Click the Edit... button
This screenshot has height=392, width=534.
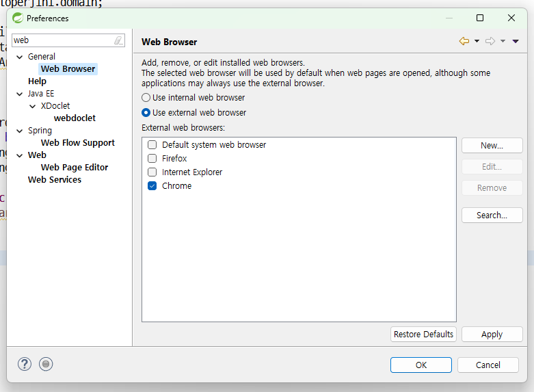point(492,167)
